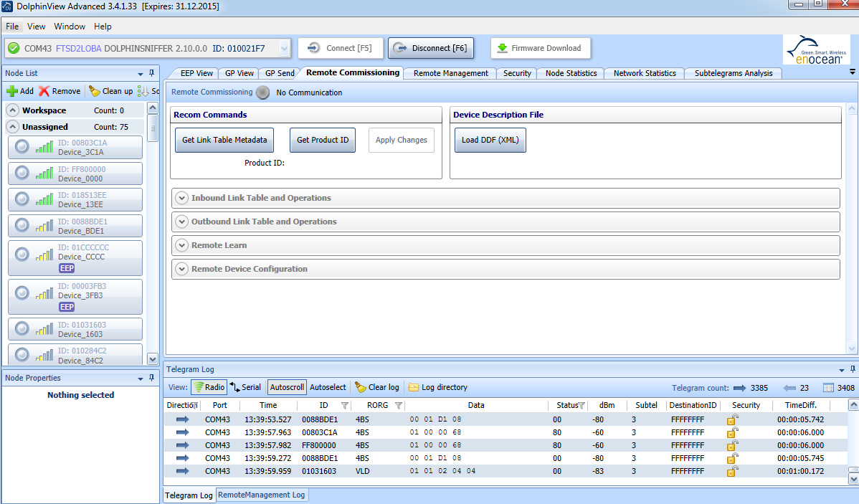Select the Device_1603 node item
This screenshot has height=504, width=859.
75,329
